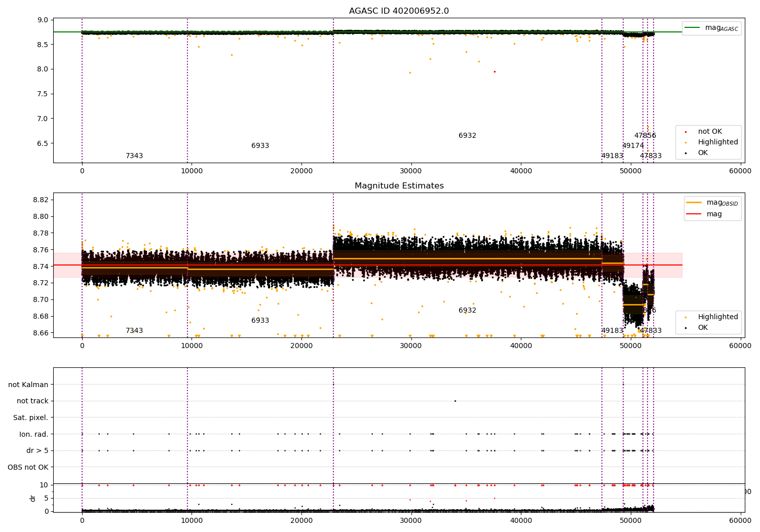Viewport: 760px width, 532px height.
Task: Click label 47833 in the Magnitude Estimates plot
Action: (x=651, y=331)
